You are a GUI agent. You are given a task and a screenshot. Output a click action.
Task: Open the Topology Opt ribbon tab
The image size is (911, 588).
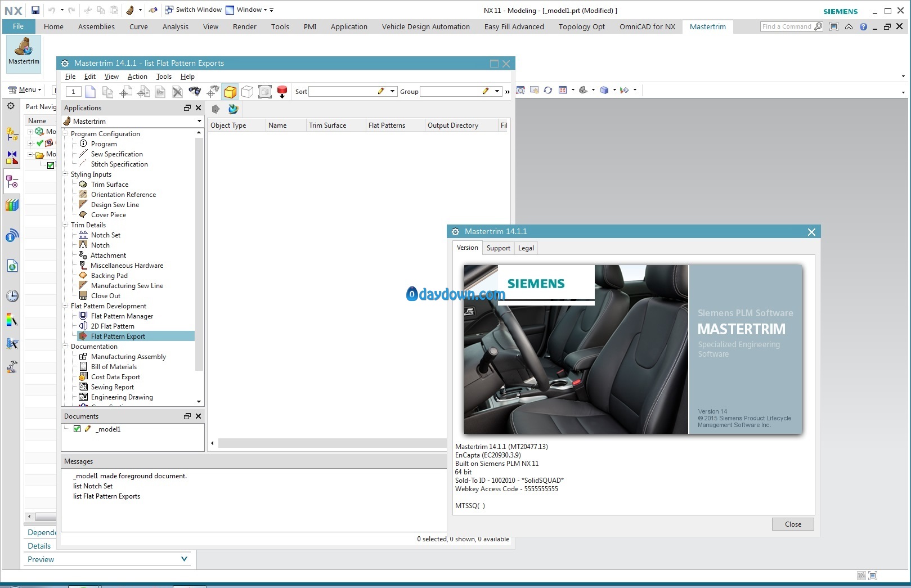(582, 26)
